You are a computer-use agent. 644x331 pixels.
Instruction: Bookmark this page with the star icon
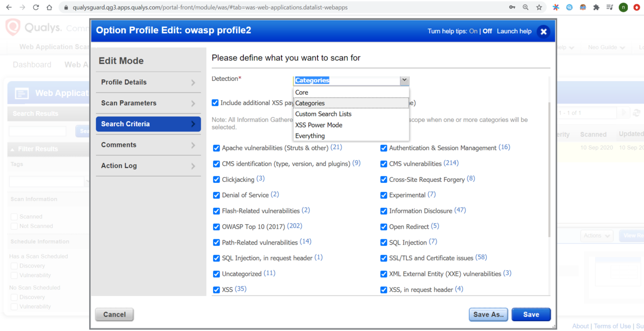click(x=539, y=8)
